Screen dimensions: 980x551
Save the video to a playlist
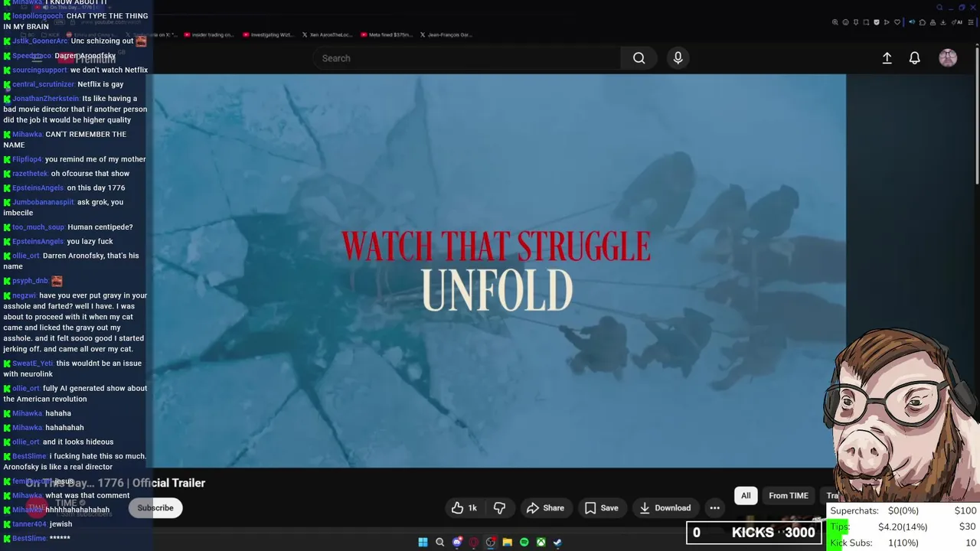[x=601, y=508]
